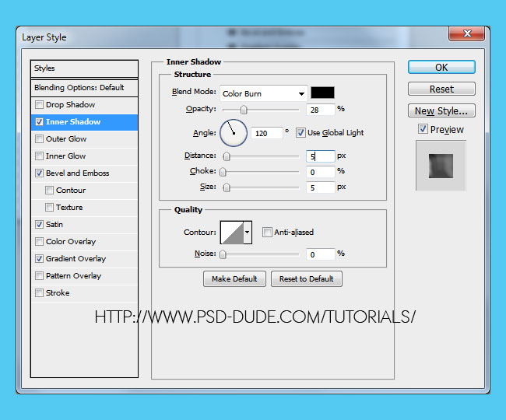Select the Gradient Overlay effect label
Screen dimensions: 506x420
click(76, 258)
